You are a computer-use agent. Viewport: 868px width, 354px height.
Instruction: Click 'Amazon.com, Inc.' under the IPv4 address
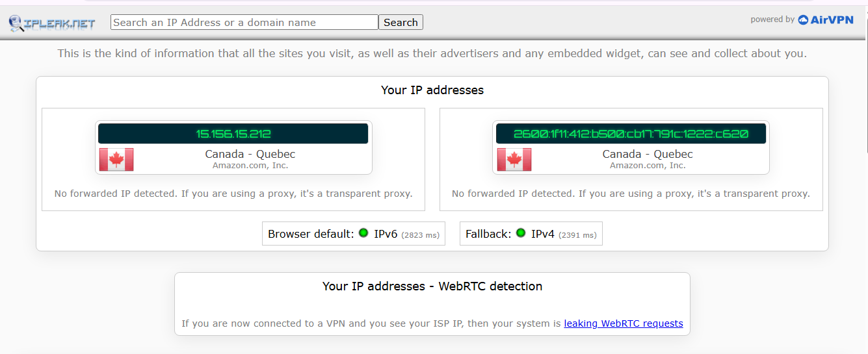250,166
